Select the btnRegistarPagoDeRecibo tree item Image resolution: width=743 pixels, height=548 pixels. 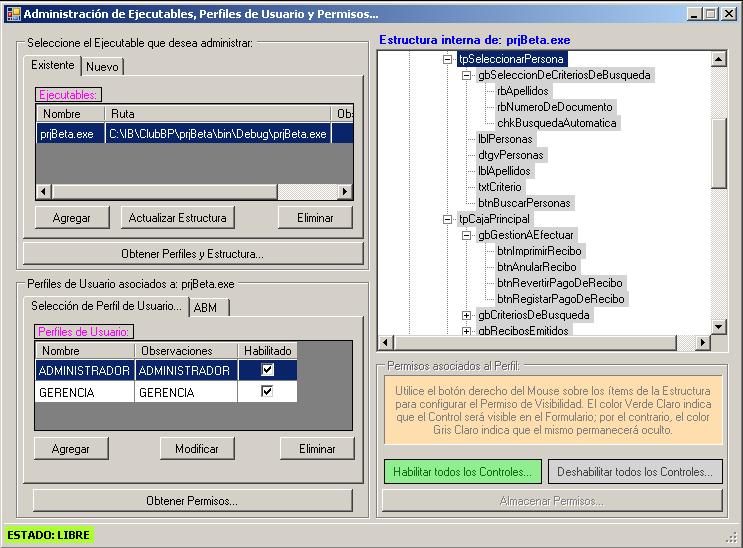coord(561,299)
